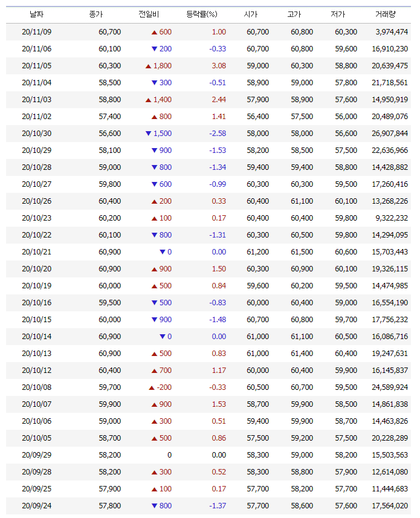
Task: Click the 저가 column header
Action: 338,15
